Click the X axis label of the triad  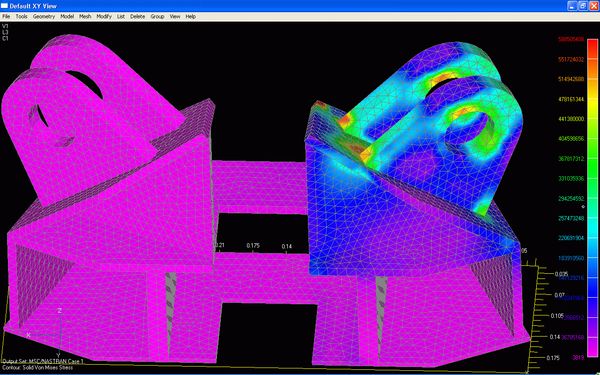coord(28,335)
